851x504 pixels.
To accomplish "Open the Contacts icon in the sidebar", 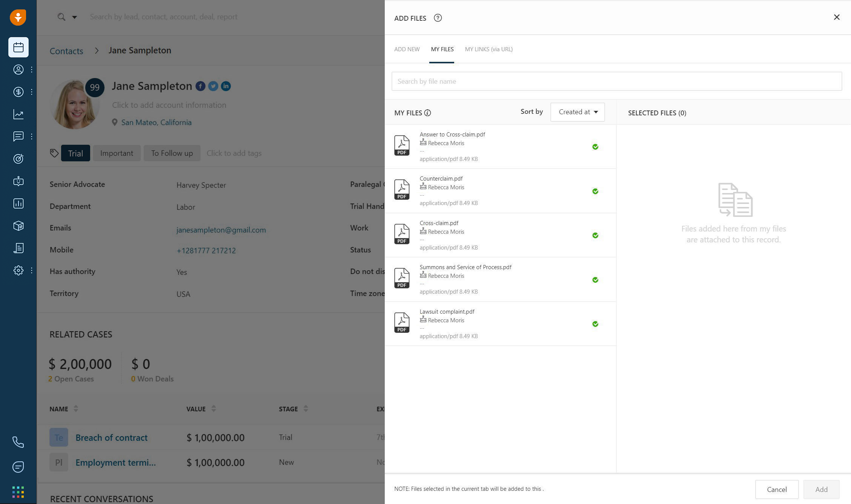I will [18, 69].
